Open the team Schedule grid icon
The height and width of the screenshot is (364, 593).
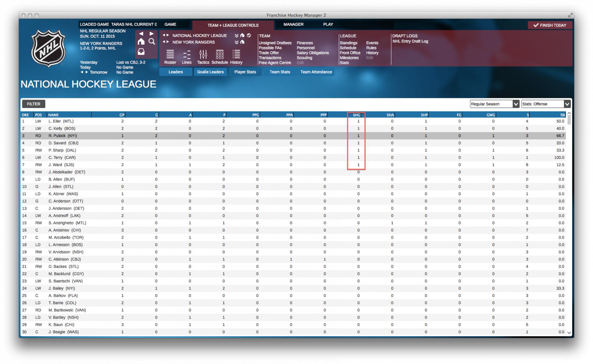pos(220,57)
